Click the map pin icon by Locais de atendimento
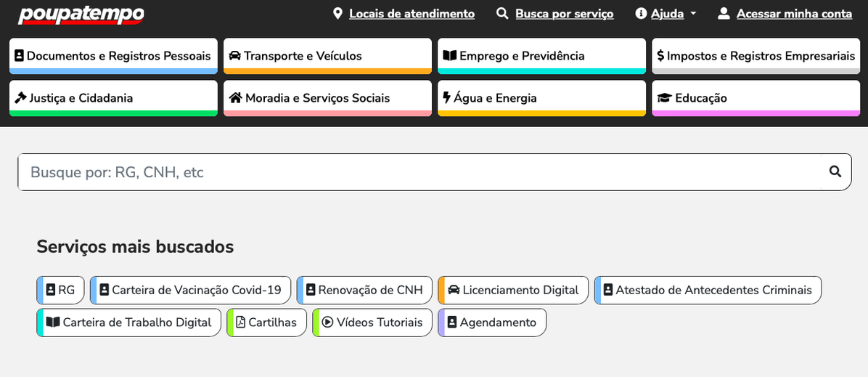Image resolution: width=868 pixels, height=377 pixels. coord(337,14)
